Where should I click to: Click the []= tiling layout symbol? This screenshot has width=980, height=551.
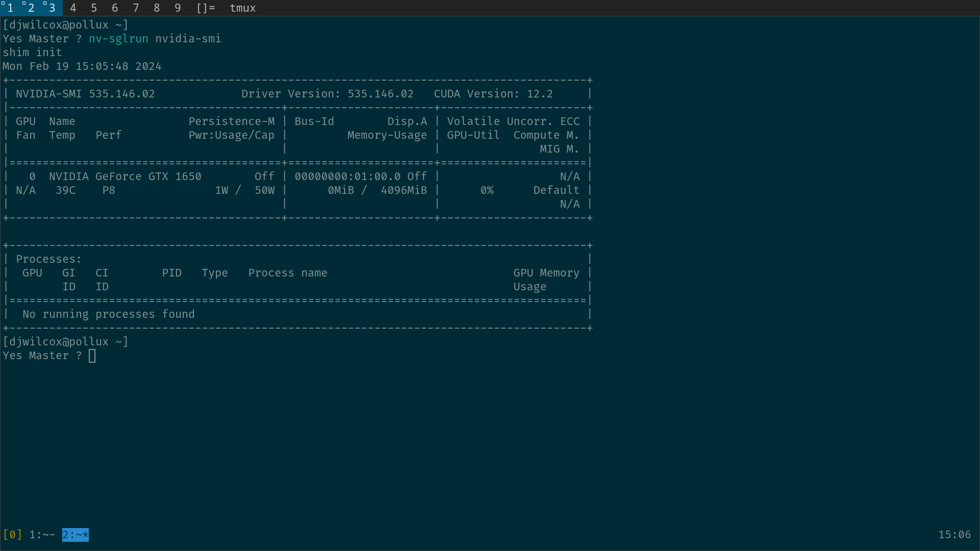click(x=206, y=8)
